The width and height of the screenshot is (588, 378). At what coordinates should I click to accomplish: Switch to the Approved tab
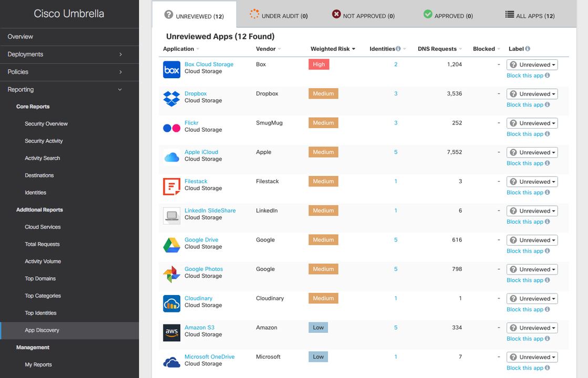tap(448, 15)
